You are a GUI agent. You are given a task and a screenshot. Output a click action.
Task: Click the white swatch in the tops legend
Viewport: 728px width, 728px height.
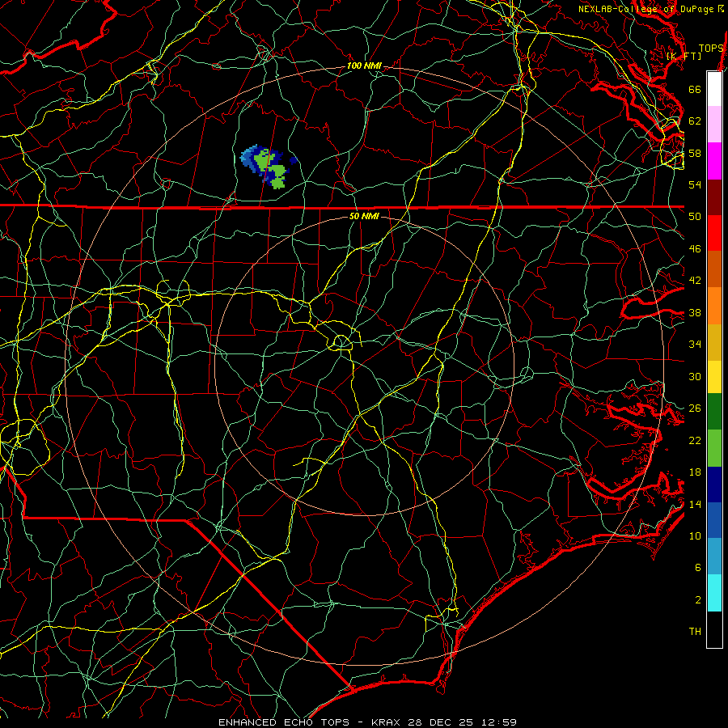(x=714, y=89)
